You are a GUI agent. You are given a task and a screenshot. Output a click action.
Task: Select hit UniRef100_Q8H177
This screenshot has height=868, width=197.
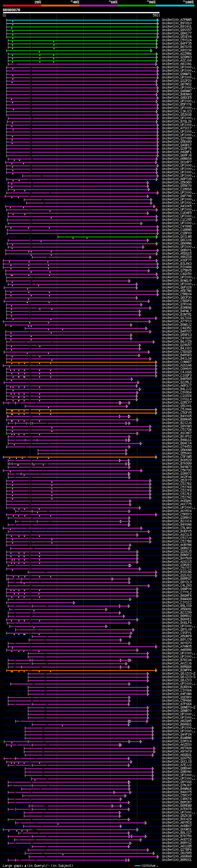click(x=177, y=33)
